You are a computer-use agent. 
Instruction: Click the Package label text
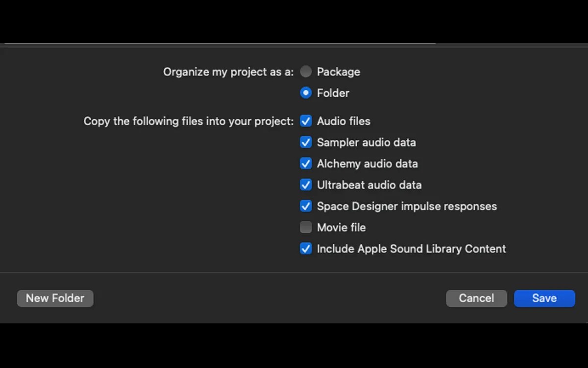339,72
